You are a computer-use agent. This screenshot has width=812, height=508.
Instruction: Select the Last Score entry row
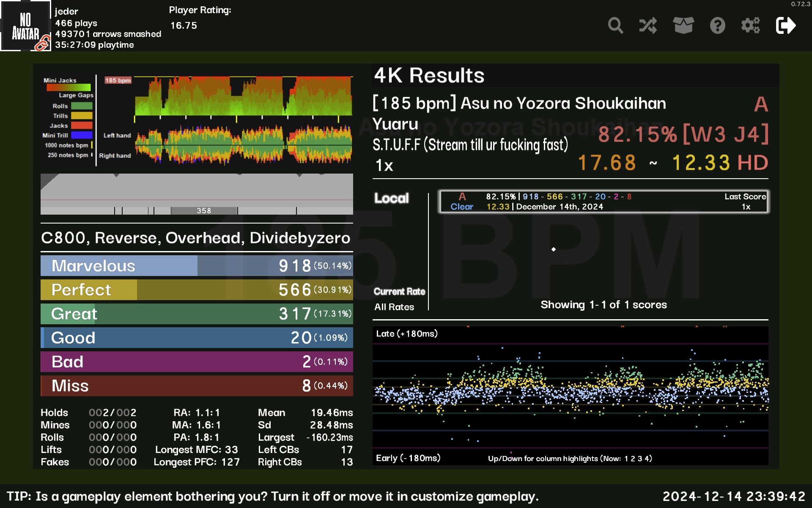click(x=604, y=202)
